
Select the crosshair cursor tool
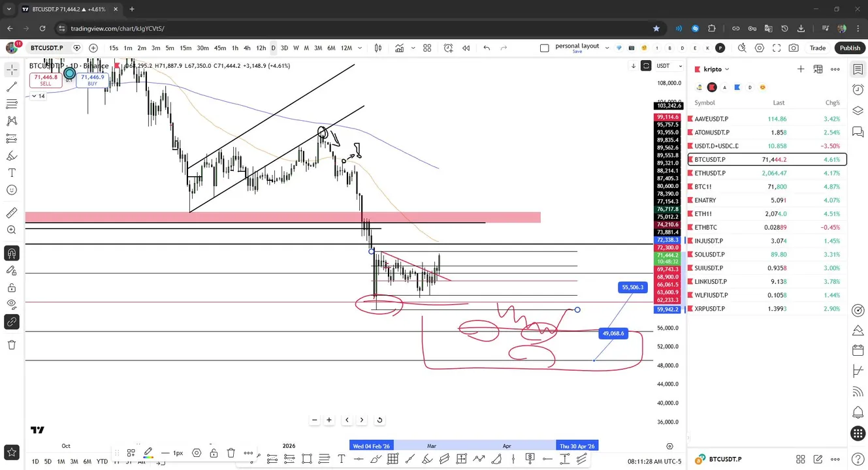[x=12, y=69]
